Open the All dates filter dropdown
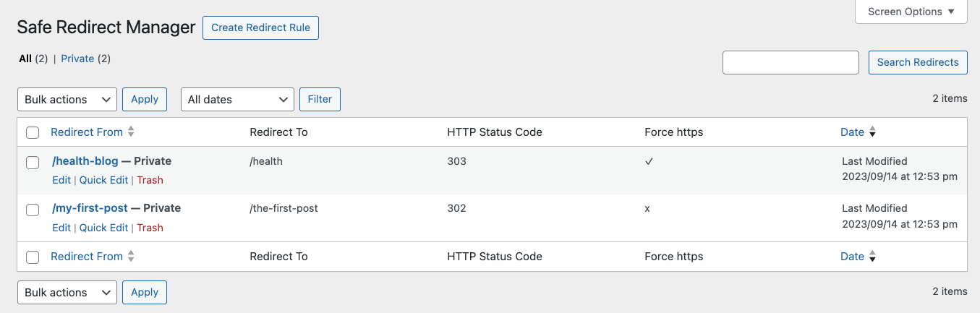This screenshot has height=313, width=980. click(x=237, y=100)
